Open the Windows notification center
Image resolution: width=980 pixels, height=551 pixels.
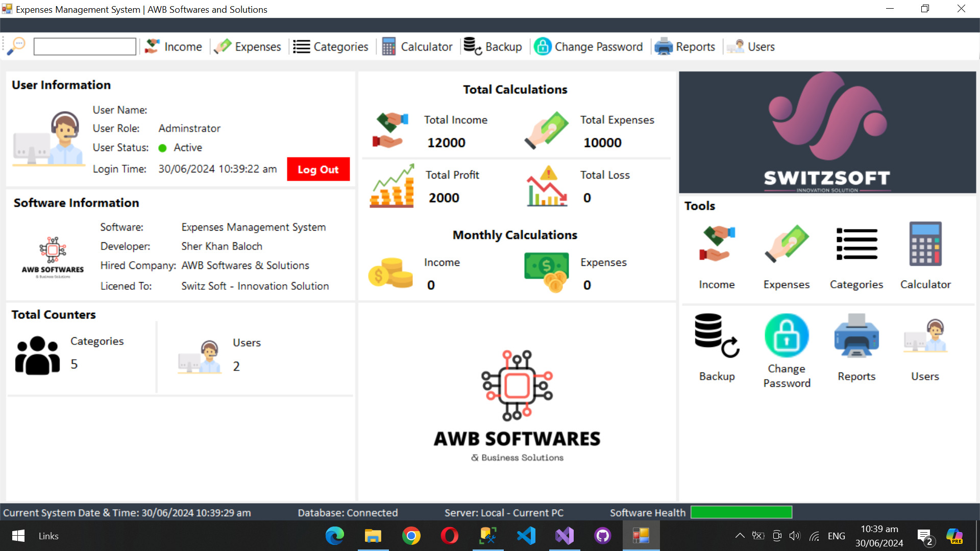925,537
